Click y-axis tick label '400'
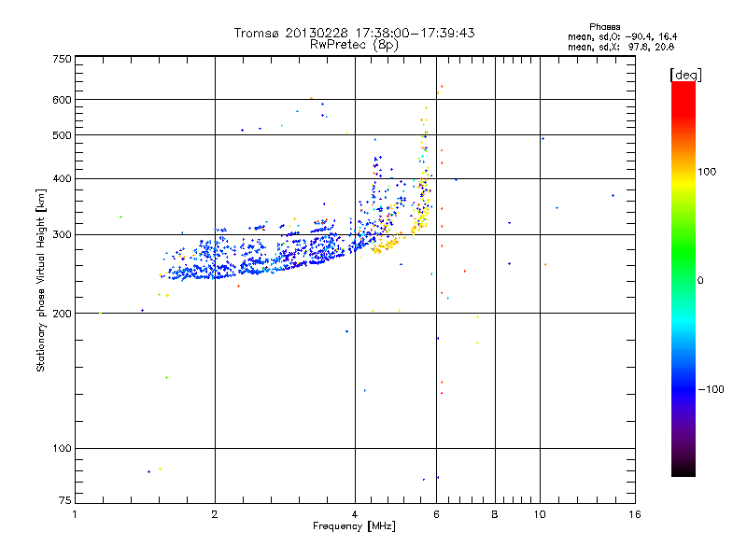Screen dimensions: 747x560 coord(62,178)
